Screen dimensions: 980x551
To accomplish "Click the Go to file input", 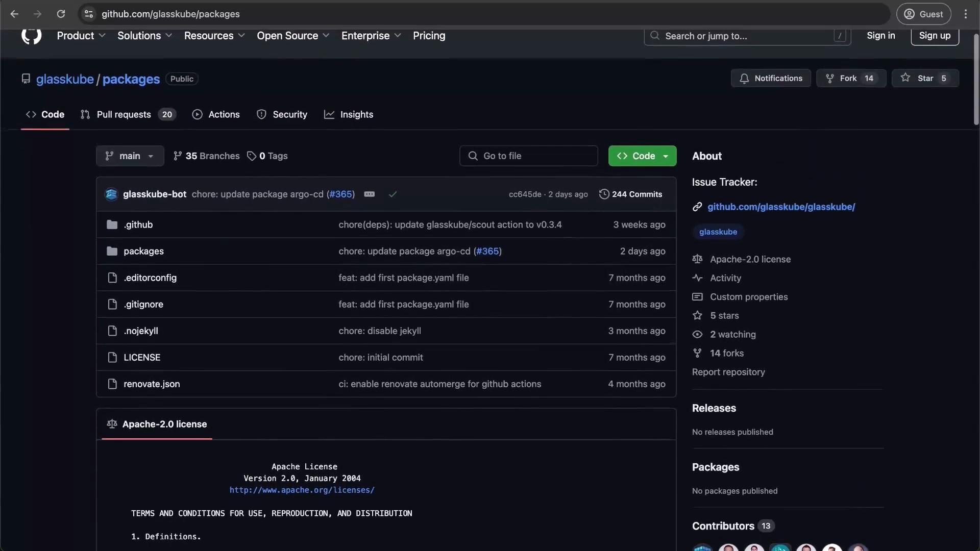I will pyautogui.click(x=528, y=156).
